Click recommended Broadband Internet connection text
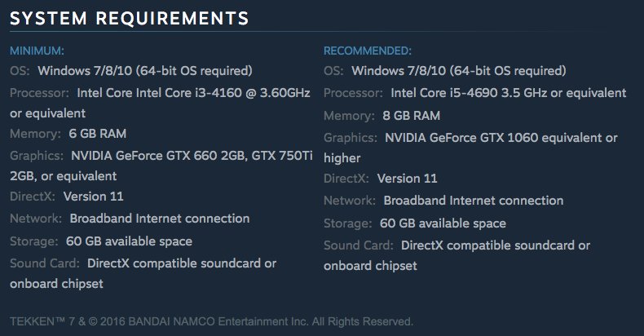This screenshot has width=644, height=336. tap(474, 201)
